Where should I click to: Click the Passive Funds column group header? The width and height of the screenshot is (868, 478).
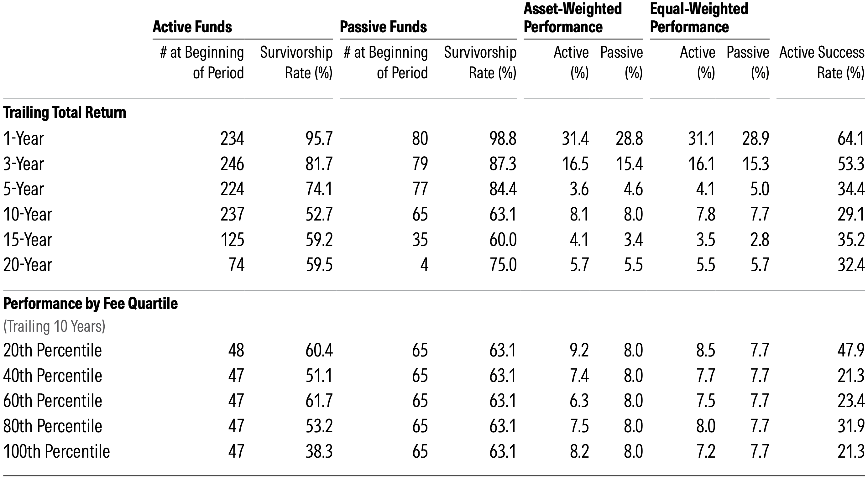[383, 27]
